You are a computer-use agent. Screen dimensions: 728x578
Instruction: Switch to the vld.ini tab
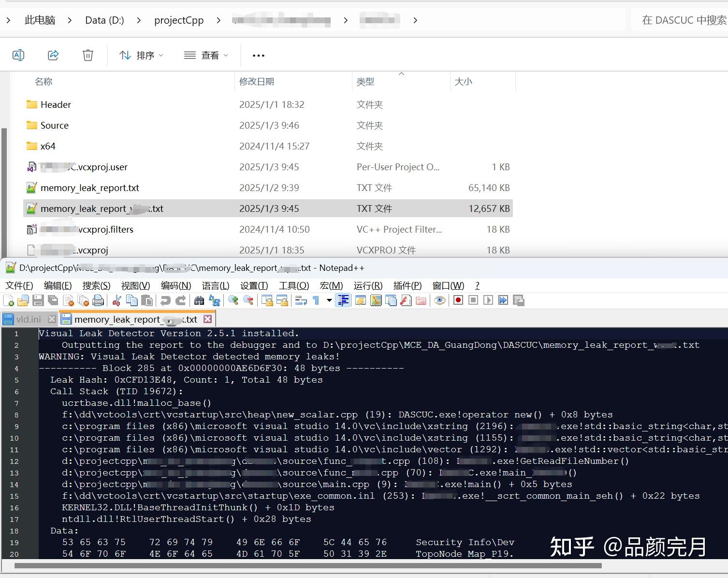tap(28, 319)
